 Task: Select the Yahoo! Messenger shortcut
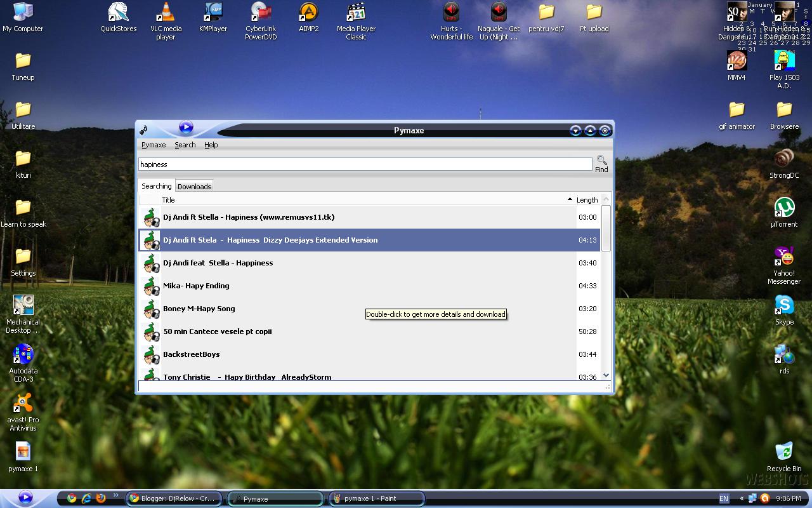(784, 265)
